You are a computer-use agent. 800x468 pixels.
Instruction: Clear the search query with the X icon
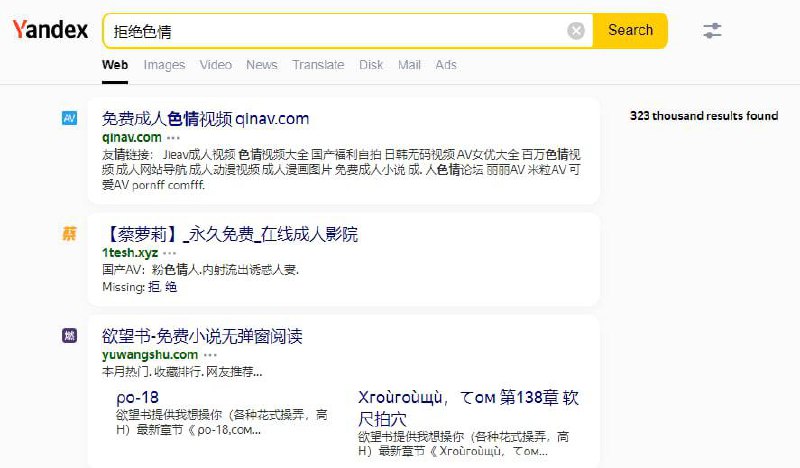coord(576,31)
